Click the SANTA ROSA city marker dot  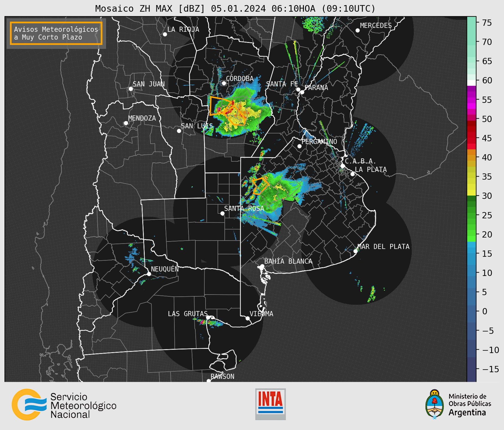(x=222, y=214)
